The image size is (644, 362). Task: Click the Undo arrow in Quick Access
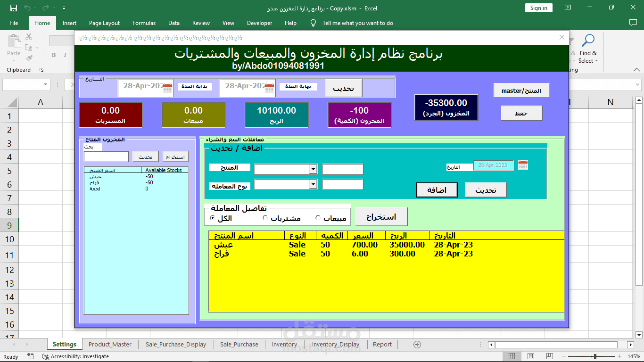click(x=27, y=8)
